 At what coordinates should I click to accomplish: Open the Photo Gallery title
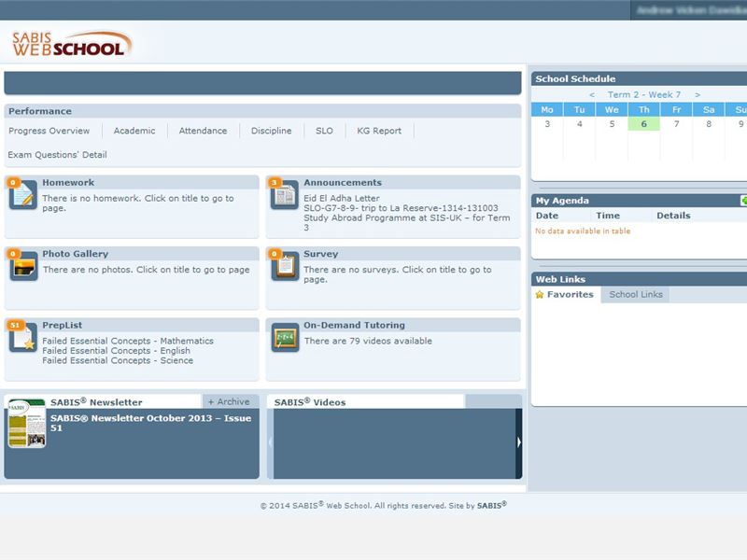click(76, 254)
